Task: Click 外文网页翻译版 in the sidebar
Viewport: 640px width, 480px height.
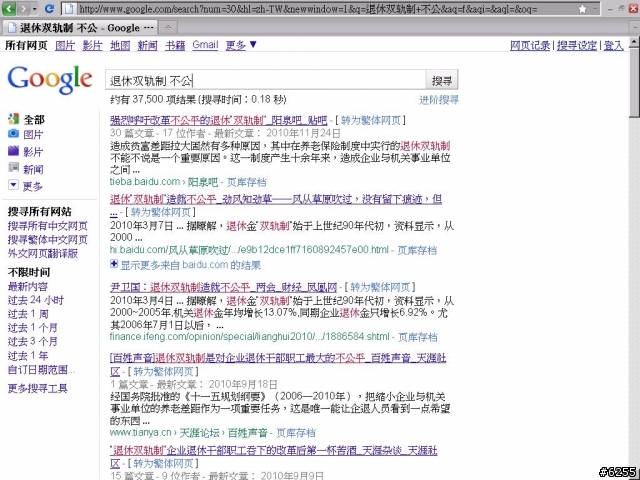Action: (43, 253)
